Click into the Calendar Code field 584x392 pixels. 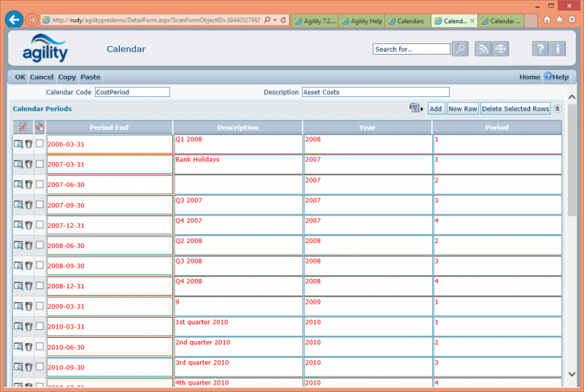(131, 92)
